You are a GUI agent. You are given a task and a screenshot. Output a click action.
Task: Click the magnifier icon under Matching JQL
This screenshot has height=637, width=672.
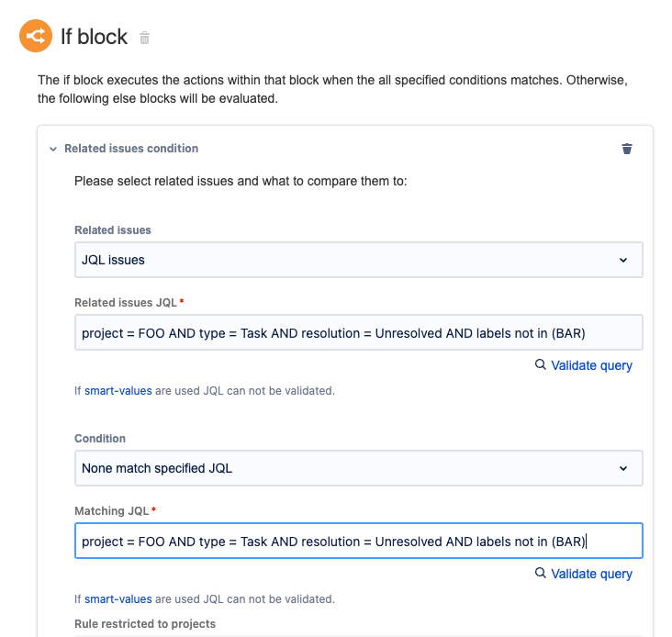coord(541,574)
